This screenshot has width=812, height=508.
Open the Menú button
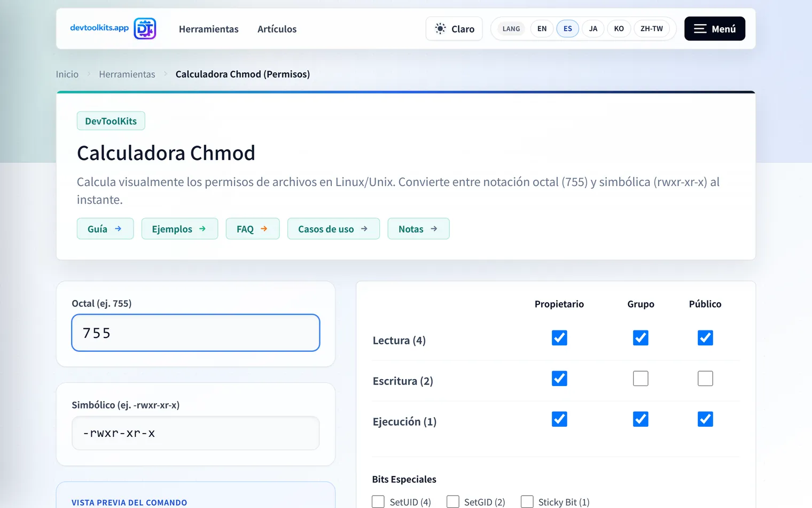(x=715, y=29)
